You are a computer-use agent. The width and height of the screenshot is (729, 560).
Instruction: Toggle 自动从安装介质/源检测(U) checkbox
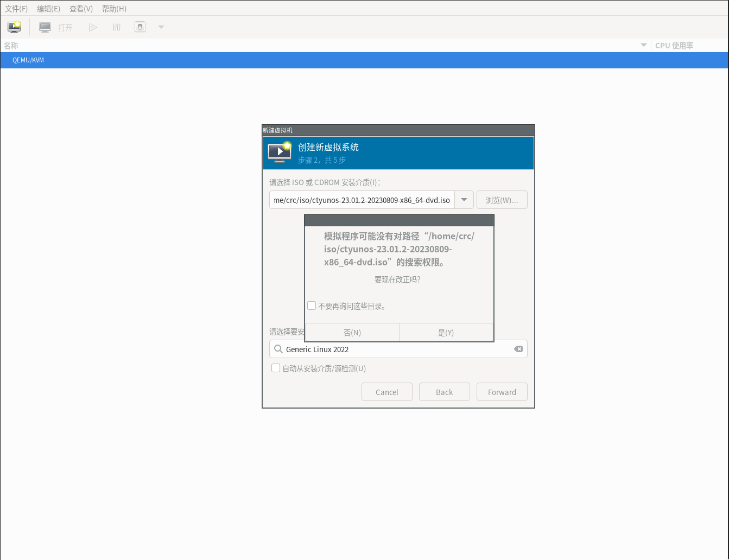tap(276, 368)
